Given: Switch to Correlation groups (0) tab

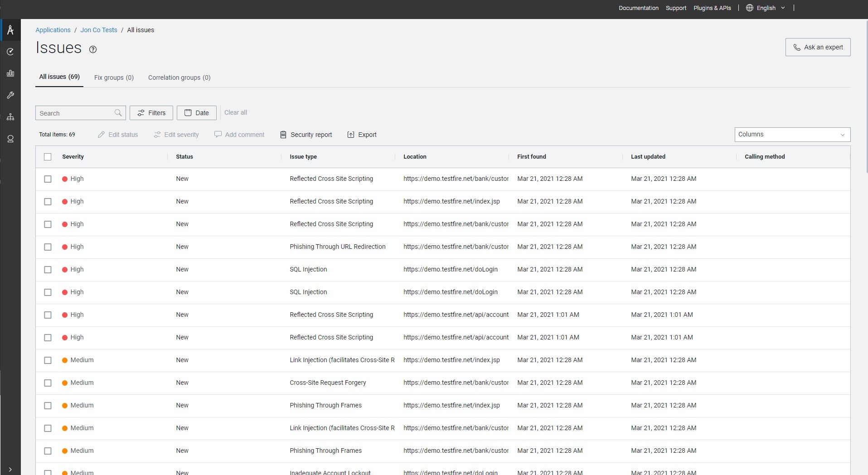Looking at the screenshot, I should (179, 78).
